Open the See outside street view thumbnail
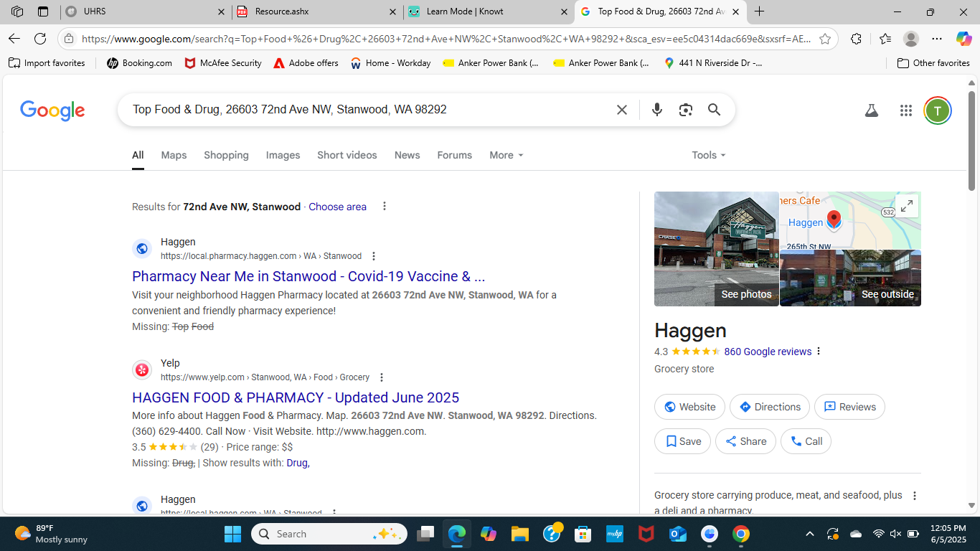The width and height of the screenshot is (980, 551). tap(850, 278)
